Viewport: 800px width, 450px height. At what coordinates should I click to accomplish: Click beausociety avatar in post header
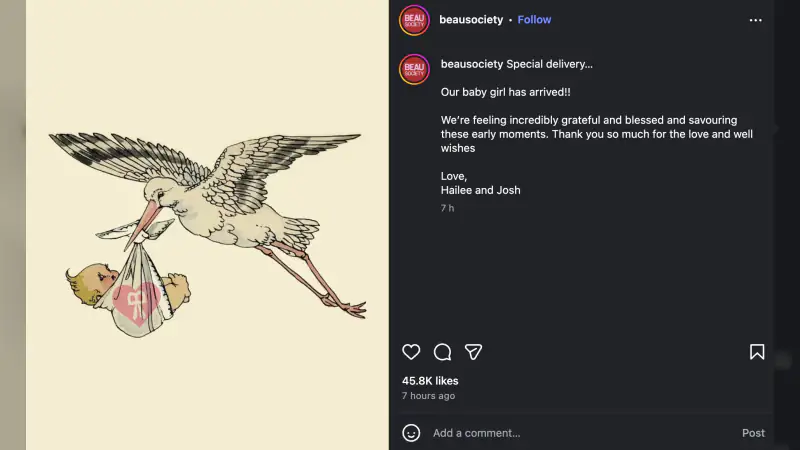(x=414, y=20)
